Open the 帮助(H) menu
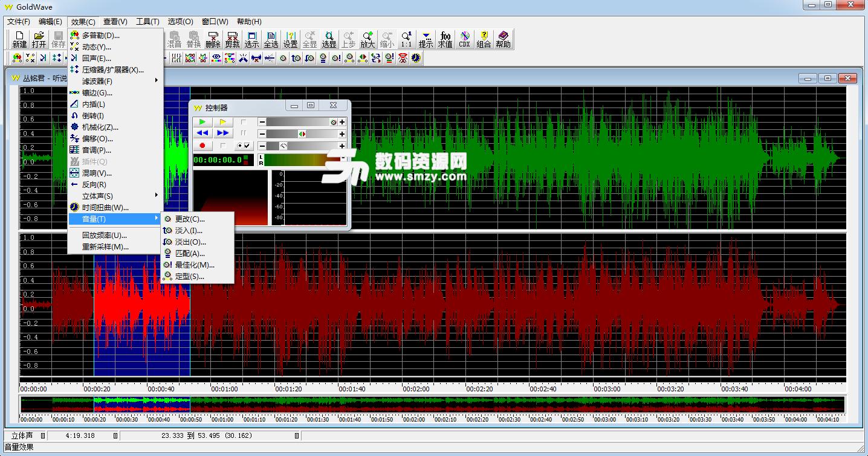Image resolution: width=868 pixels, height=456 pixels. point(248,22)
